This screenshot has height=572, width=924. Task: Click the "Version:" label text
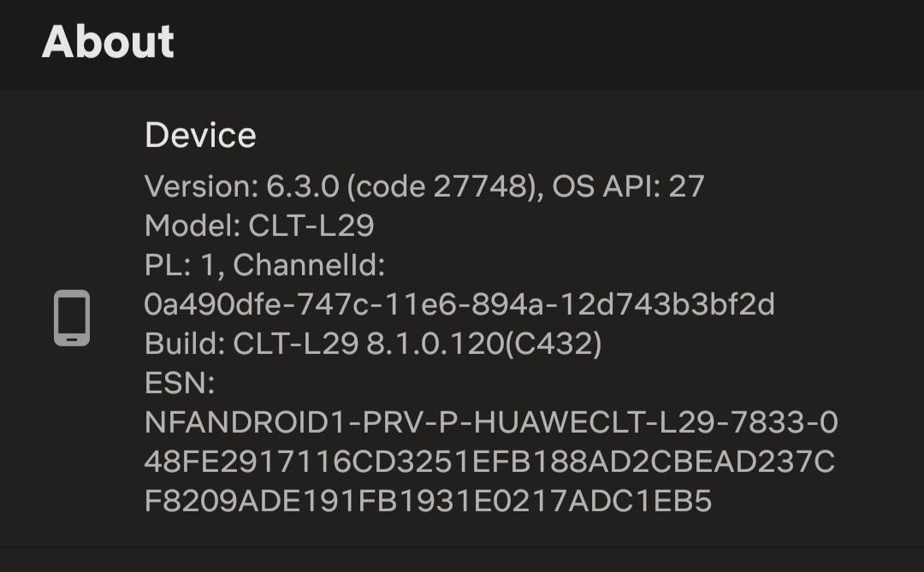coord(202,186)
